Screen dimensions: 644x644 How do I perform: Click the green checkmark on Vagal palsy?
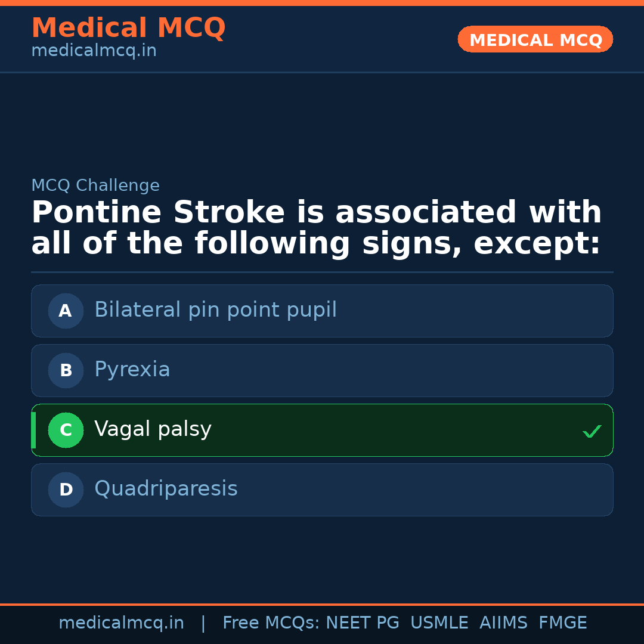click(592, 431)
